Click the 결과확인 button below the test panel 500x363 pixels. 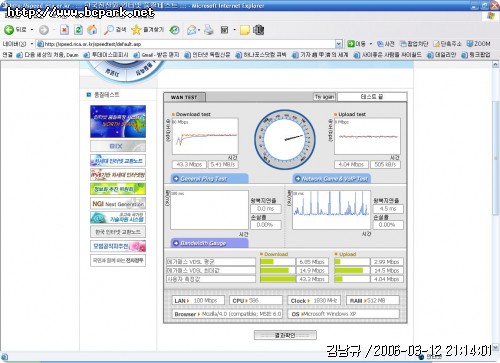pyautogui.click(x=285, y=335)
